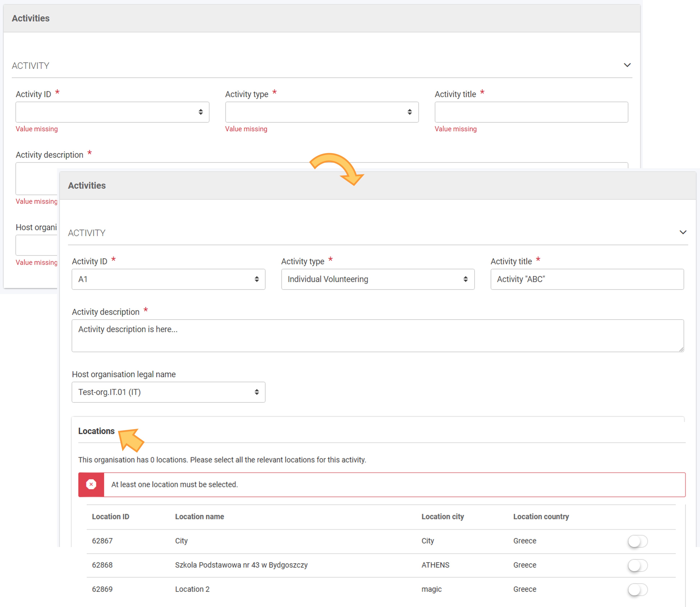Image resolution: width=700 pixels, height=607 pixels.
Task: Click the 'At least one location must be selected' message
Action: (175, 484)
